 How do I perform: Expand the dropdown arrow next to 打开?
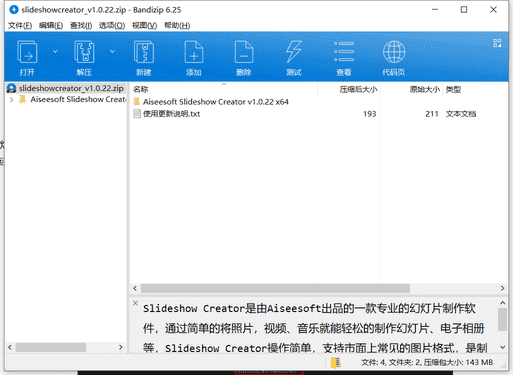(x=55, y=51)
